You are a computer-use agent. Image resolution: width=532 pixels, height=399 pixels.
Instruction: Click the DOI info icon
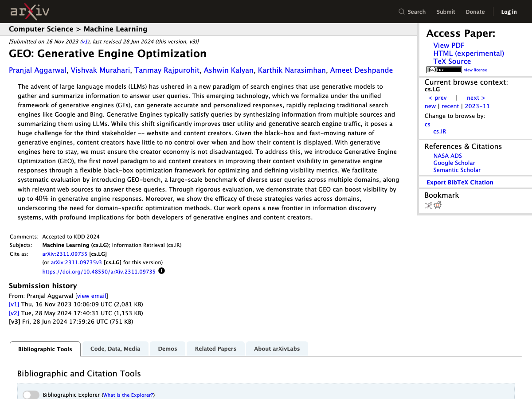coord(161,270)
